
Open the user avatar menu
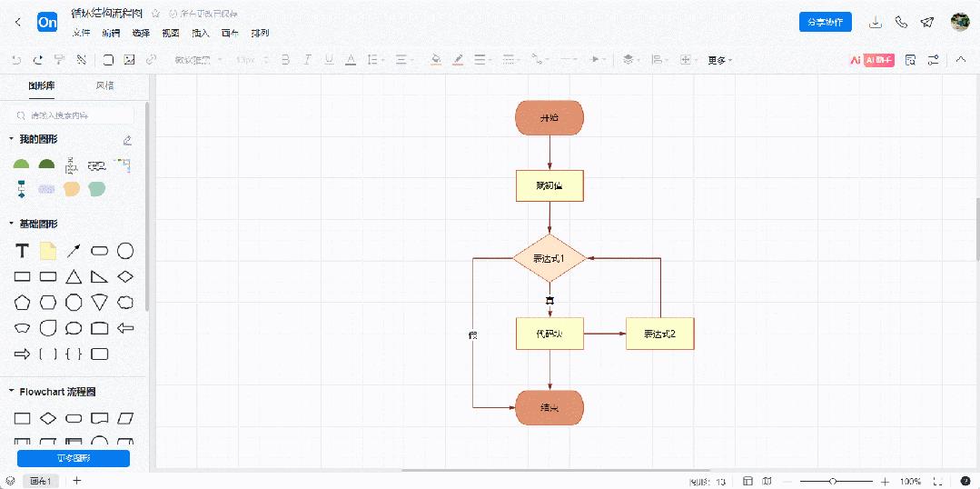pos(960,22)
